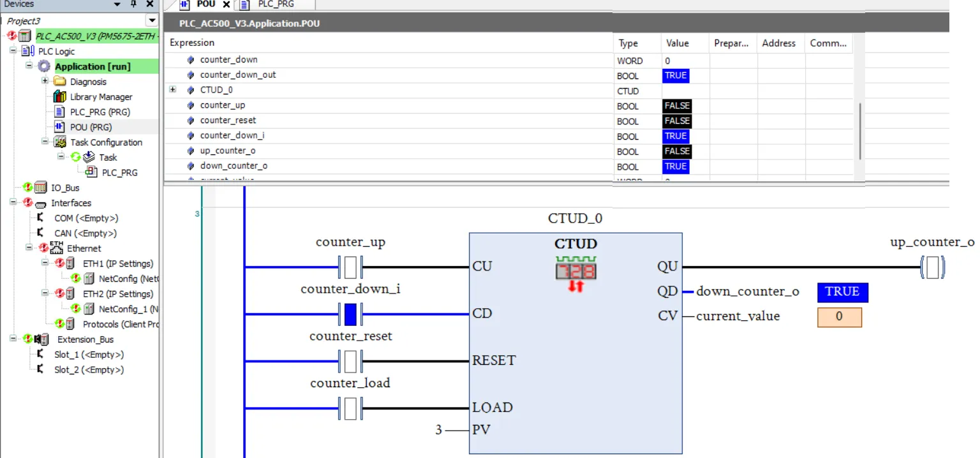Click the Slot_1 empty slot icon
The width and height of the screenshot is (980, 458).
coord(40,354)
